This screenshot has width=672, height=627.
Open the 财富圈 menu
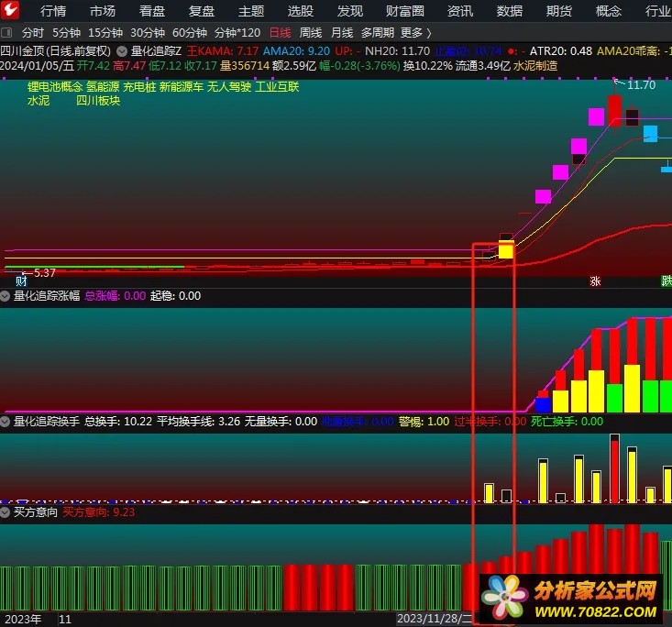coord(405,11)
